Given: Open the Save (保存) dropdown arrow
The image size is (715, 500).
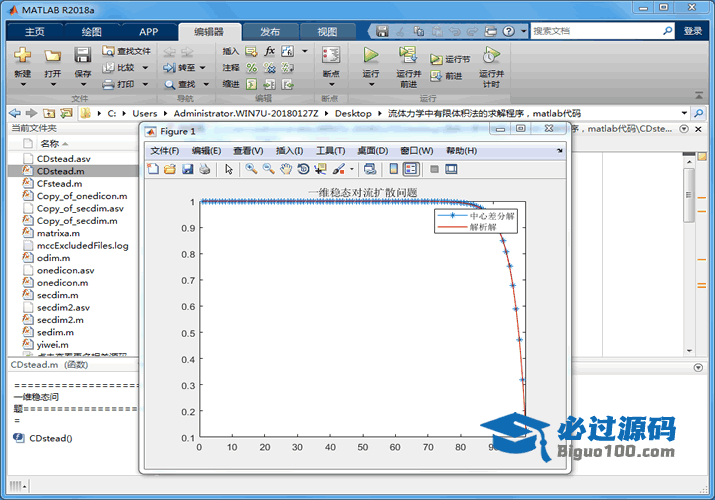Looking at the screenshot, I should [x=83, y=84].
